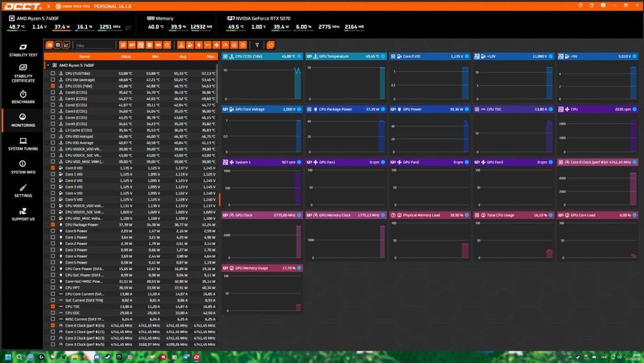The width and height of the screenshot is (644, 363).
Task: Switch to table-only monitoring view
Action: (58, 44)
